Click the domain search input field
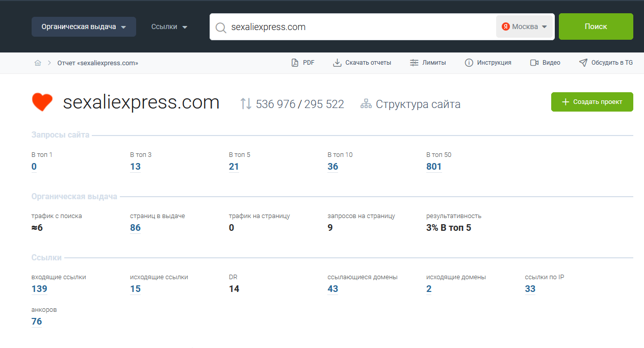 (357, 27)
